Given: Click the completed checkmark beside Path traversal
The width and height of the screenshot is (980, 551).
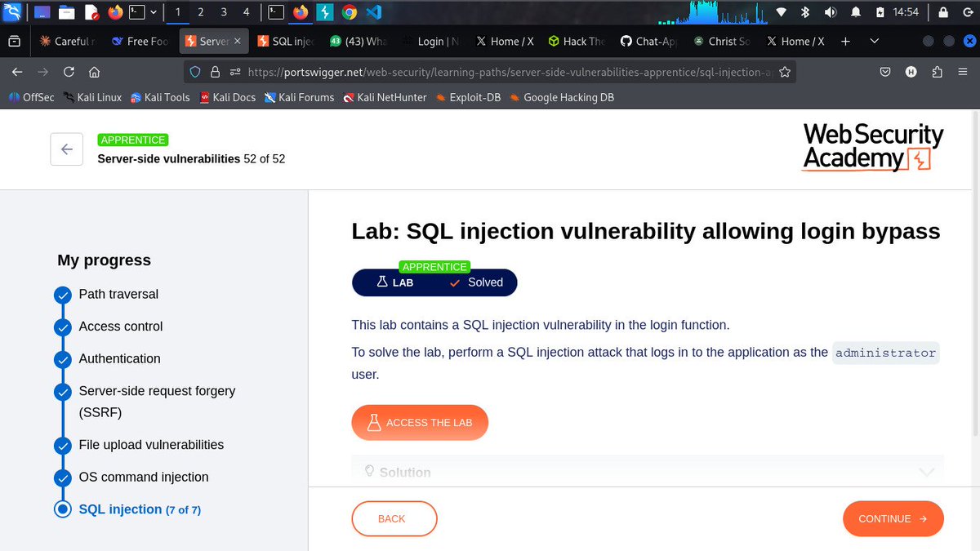Looking at the screenshot, I should pos(63,295).
